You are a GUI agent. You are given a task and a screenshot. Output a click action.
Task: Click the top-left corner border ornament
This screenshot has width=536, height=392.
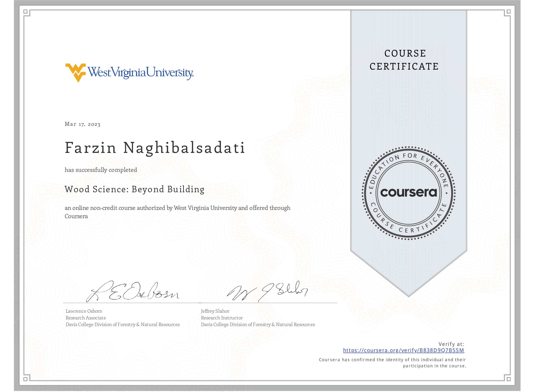point(26,12)
